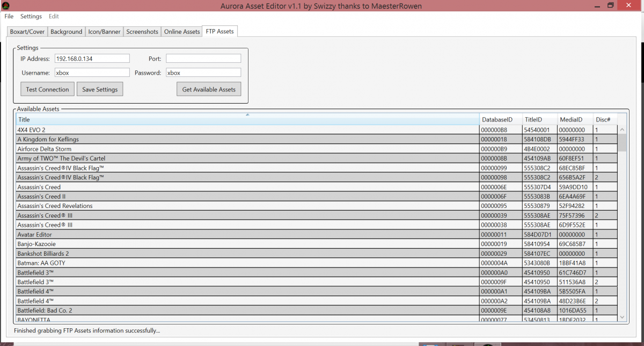This screenshot has width=644, height=346.
Task: Click MediaID cell 656B5A2F
Action: pos(575,177)
